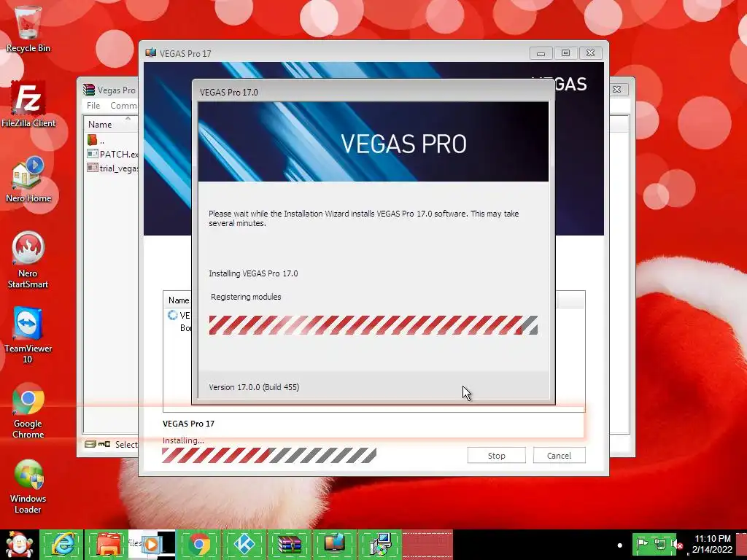Cancel the VEGAS Pro 17 installation

[559, 455]
